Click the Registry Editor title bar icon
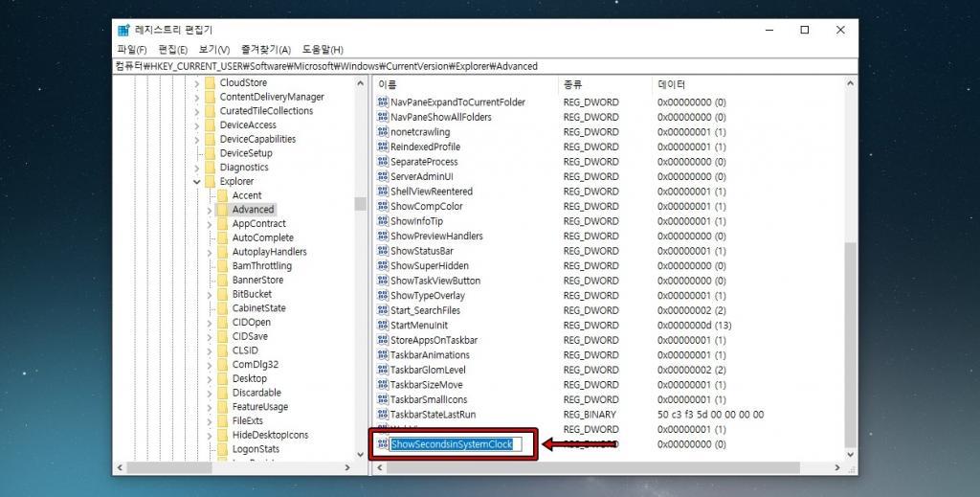The image size is (980, 497). coord(123,30)
